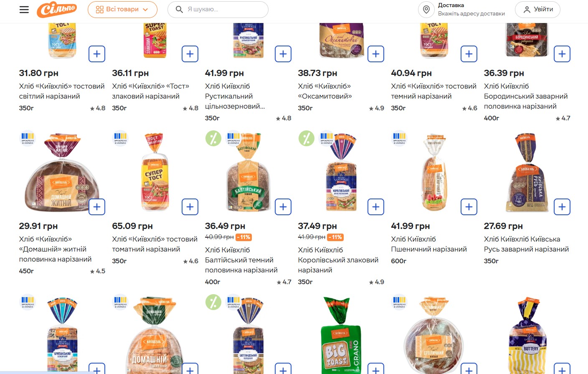Add тостовий томатний bread to cart
The height and width of the screenshot is (374, 588).
click(x=190, y=207)
